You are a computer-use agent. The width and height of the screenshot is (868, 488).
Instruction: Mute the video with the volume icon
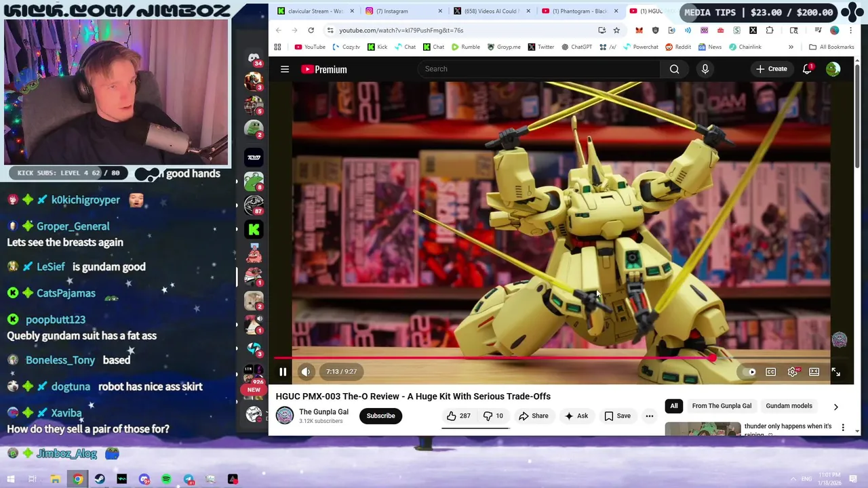point(306,371)
